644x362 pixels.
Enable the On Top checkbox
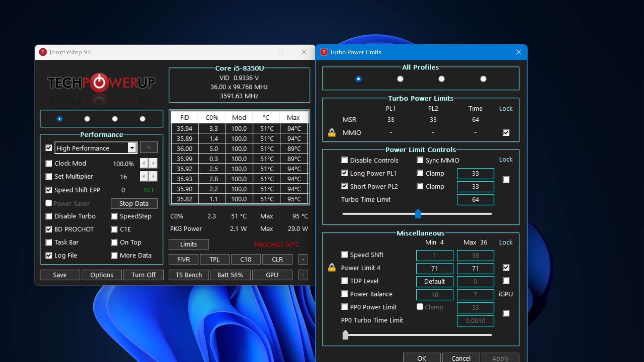point(114,242)
